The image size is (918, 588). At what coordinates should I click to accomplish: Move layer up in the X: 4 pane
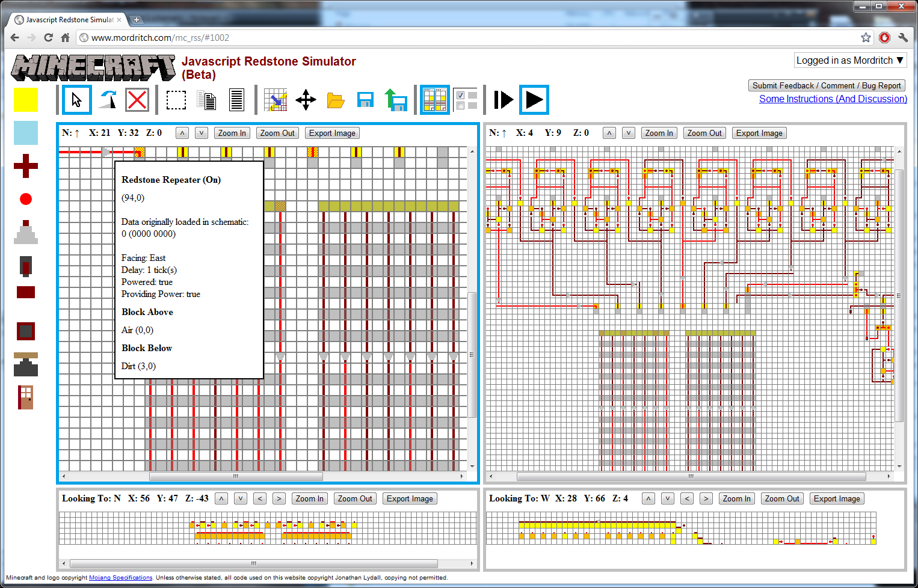[x=609, y=133]
